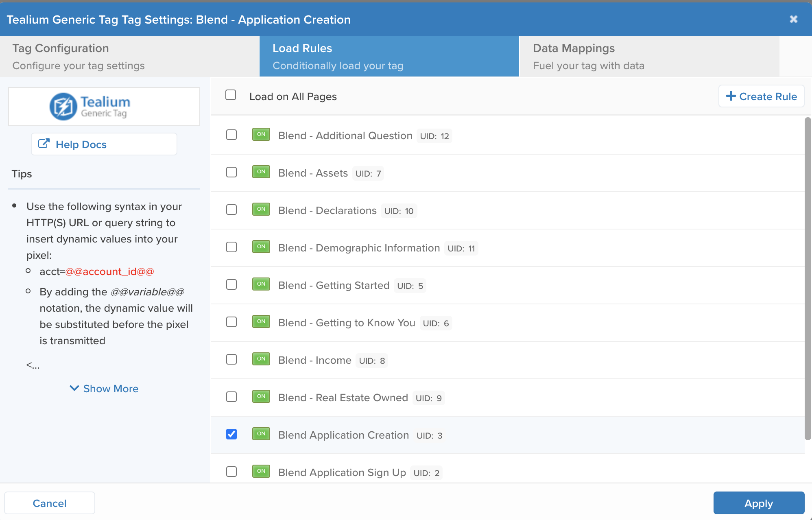
Task: Uncheck the Blend Application Creation rule
Action: (231, 434)
